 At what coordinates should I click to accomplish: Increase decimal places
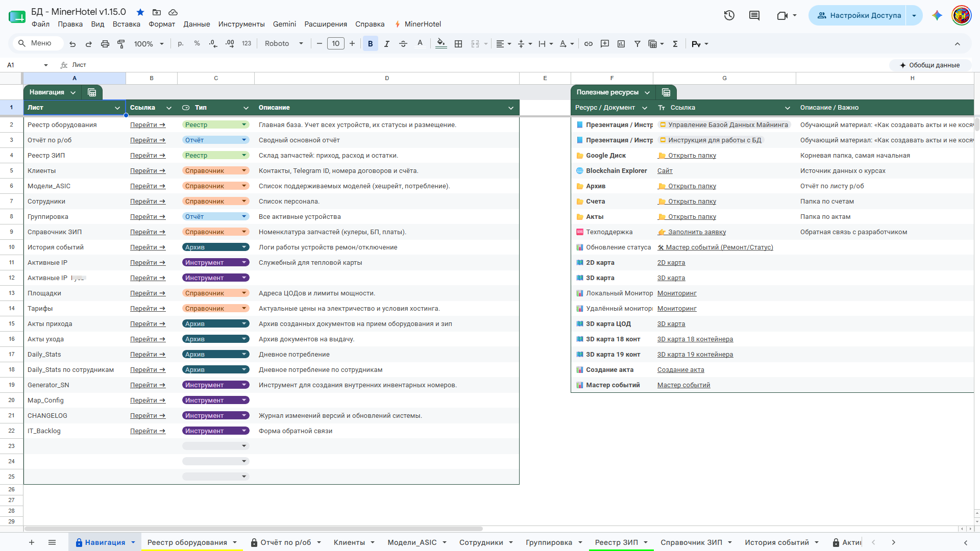click(230, 44)
